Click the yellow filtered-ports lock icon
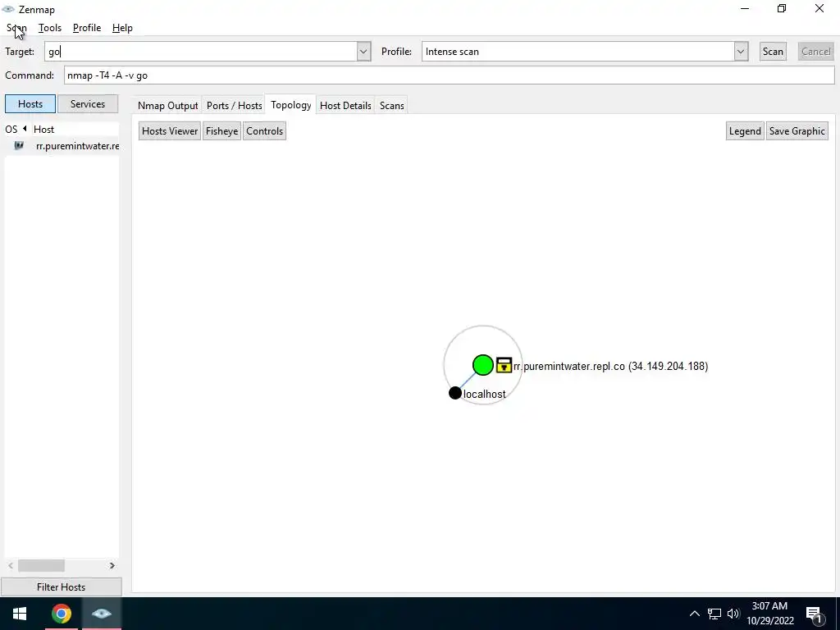Image resolution: width=840 pixels, height=630 pixels. [x=504, y=365]
